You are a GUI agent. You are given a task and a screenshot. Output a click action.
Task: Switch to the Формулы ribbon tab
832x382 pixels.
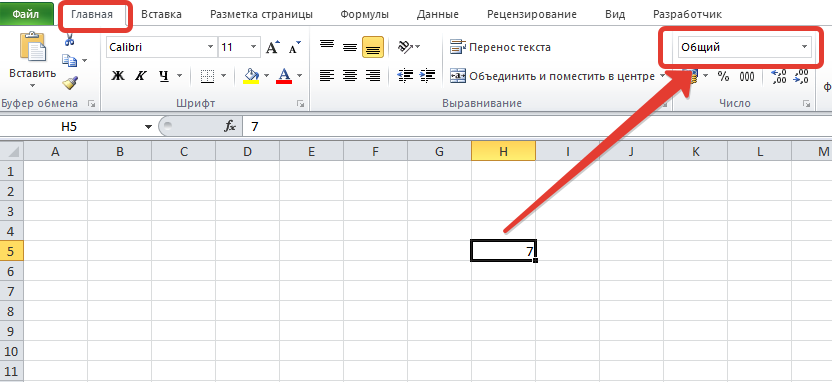pos(365,14)
